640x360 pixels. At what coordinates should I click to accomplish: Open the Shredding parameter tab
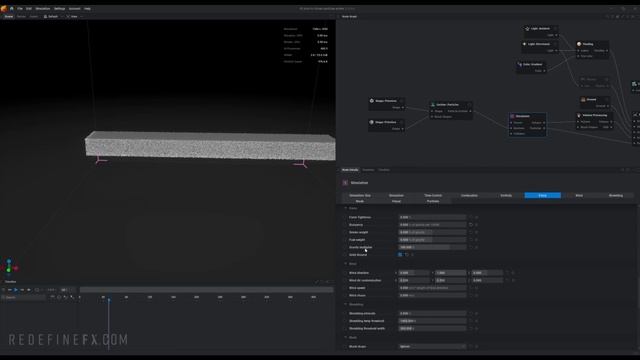[616, 196]
